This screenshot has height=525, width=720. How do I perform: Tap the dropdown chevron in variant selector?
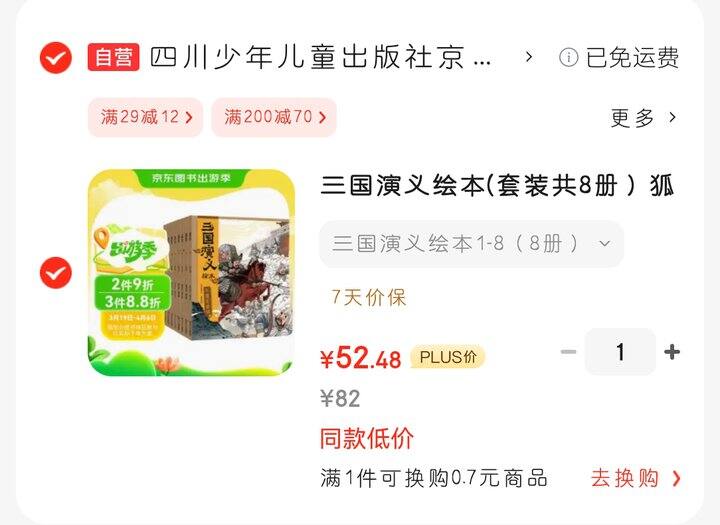point(605,243)
